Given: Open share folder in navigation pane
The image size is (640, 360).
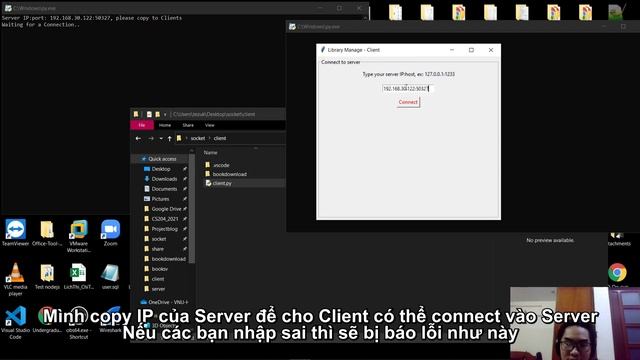Looking at the screenshot, I should coord(158,249).
